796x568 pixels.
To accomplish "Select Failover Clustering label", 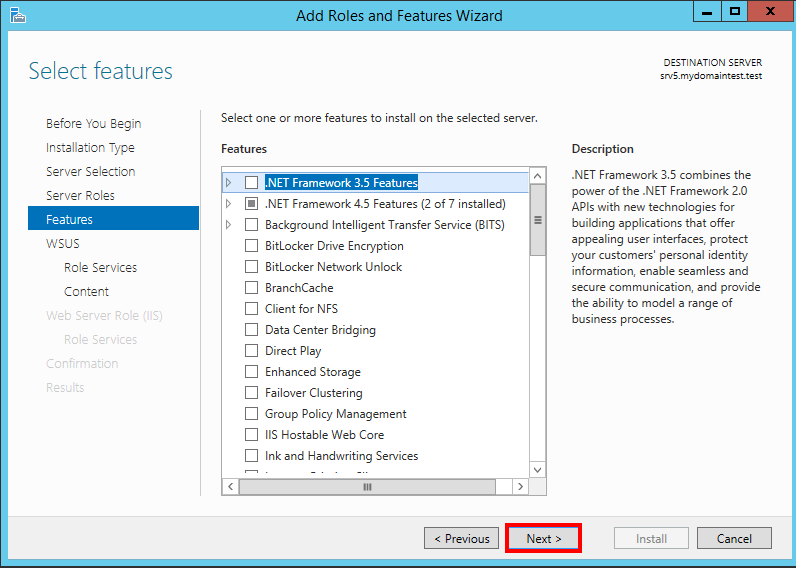I will pos(314,393).
